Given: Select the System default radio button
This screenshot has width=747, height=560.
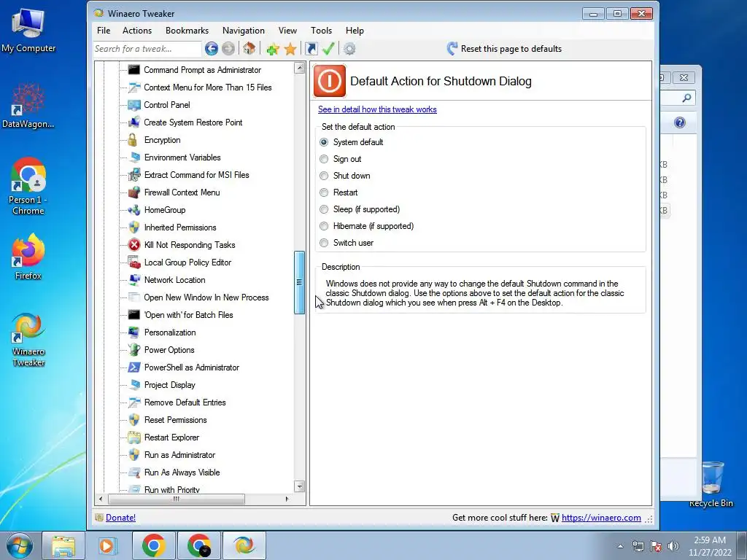Looking at the screenshot, I should point(324,142).
